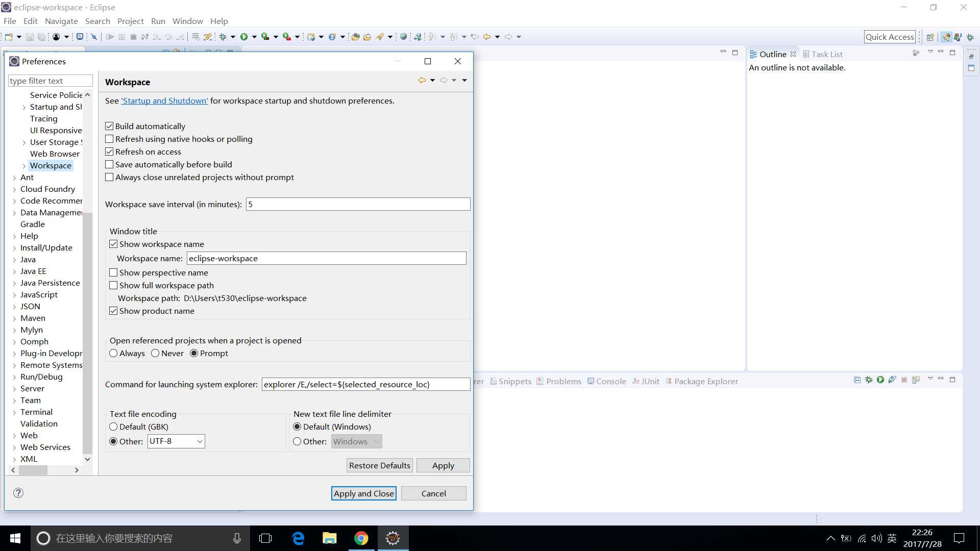Click the Open Type toolbar icon
Screen dimensions: 980x551
click(x=356, y=37)
